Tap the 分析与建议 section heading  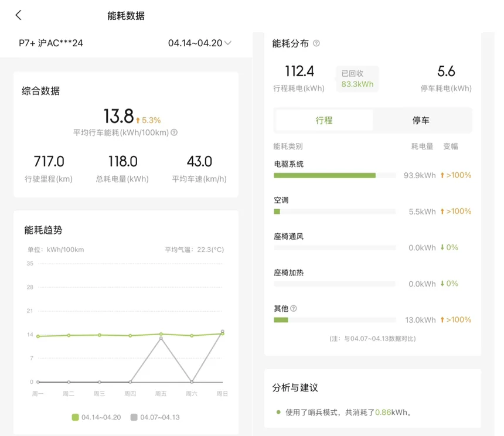(x=295, y=387)
